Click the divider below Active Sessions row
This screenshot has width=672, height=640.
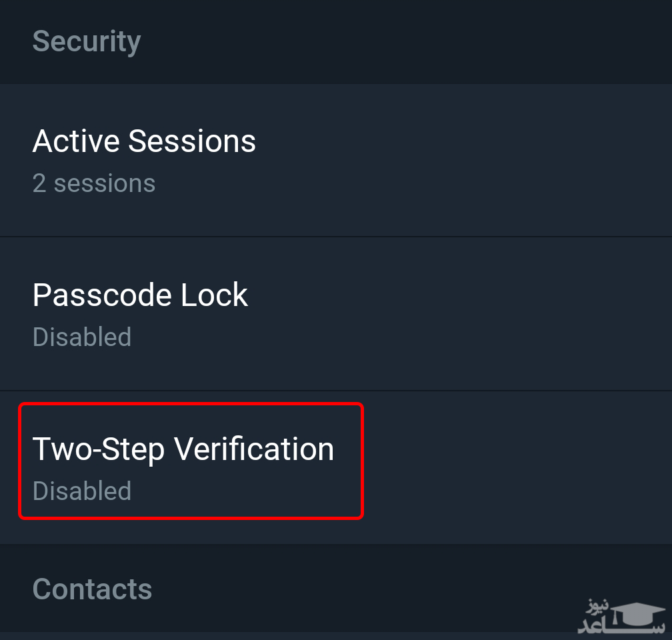336,237
